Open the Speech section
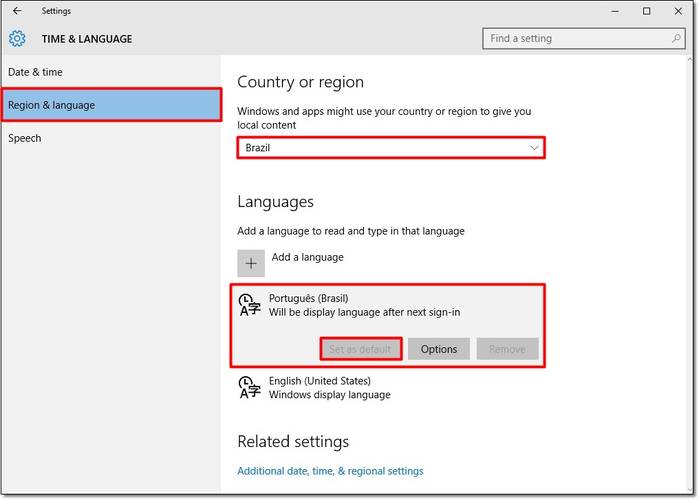Viewport: 699px width, 500px height. 111,138
